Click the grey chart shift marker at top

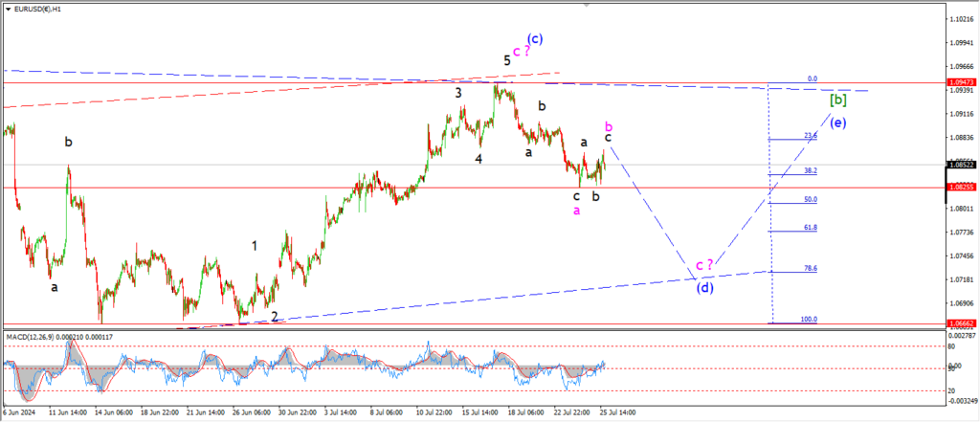pos(583,7)
